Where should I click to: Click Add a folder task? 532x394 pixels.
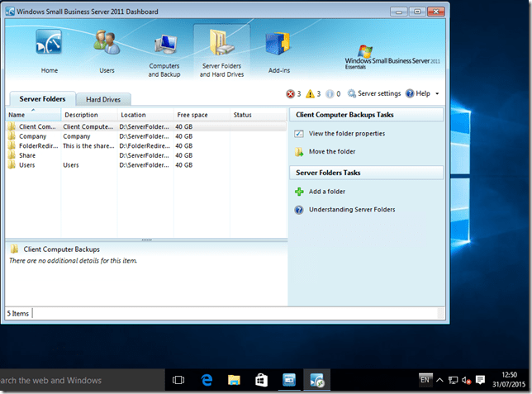pyautogui.click(x=326, y=192)
